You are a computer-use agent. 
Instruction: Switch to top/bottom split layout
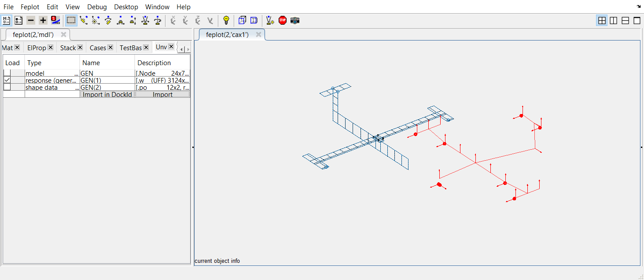pos(625,20)
